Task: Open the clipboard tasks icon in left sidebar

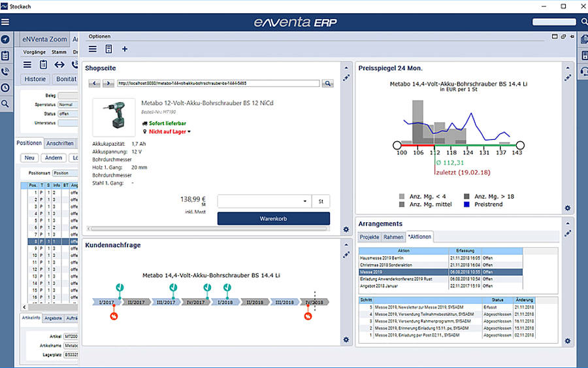Action: tap(5, 56)
